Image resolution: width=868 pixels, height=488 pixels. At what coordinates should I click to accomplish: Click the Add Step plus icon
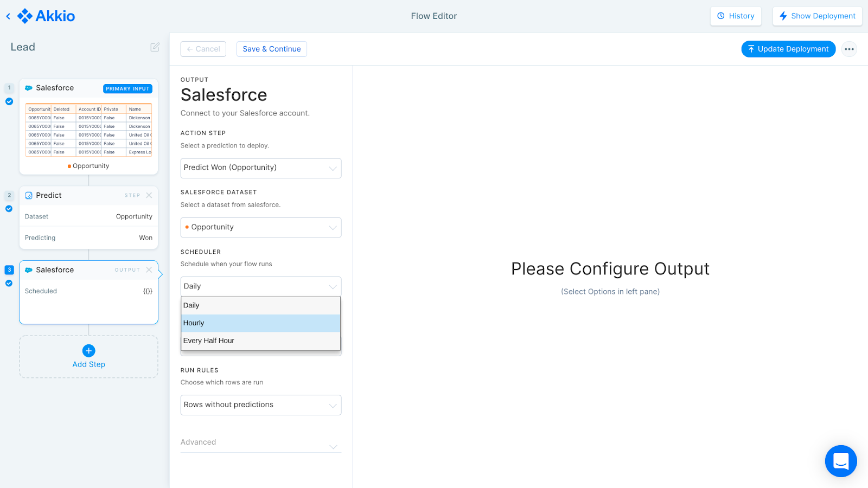(x=89, y=351)
